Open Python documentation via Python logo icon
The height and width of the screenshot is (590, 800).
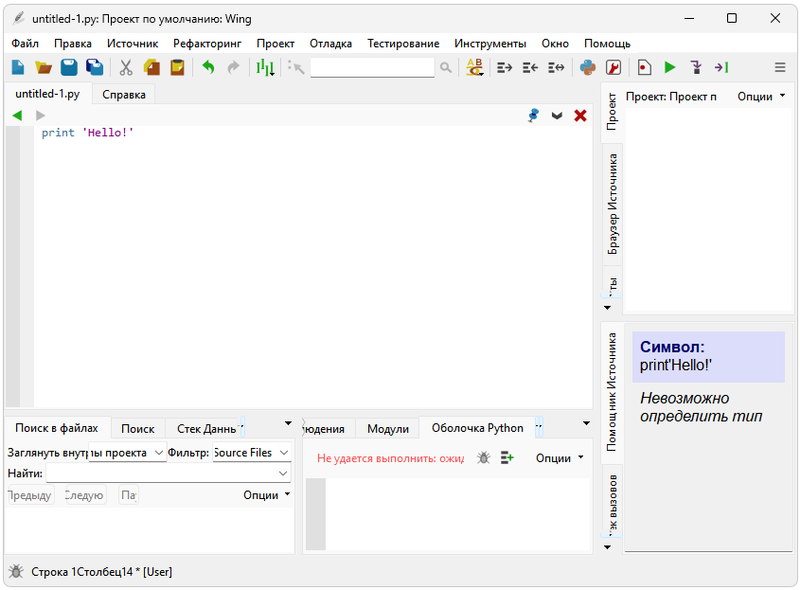point(588,67)
